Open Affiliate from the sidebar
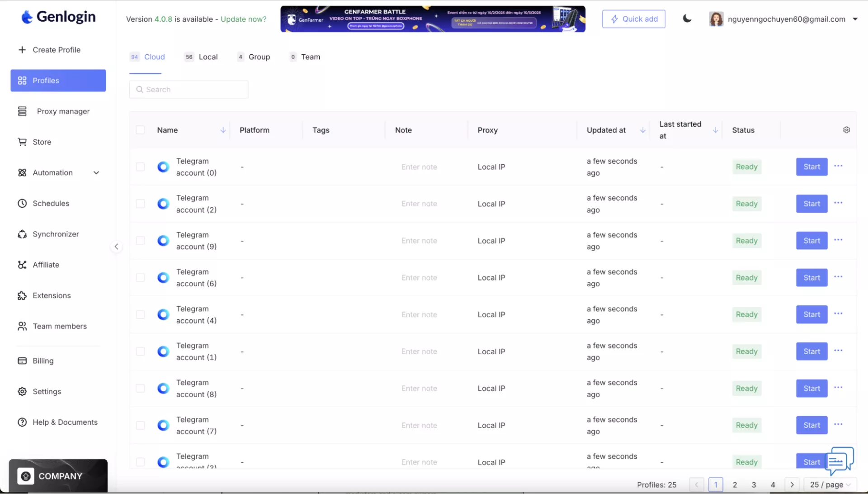868x494 pixels. click(46, 265)
